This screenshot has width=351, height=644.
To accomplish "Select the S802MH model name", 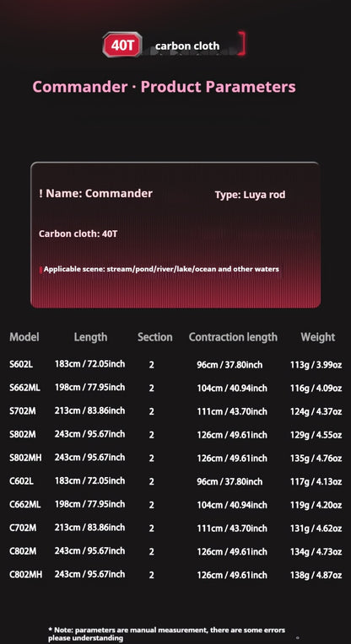I will click(x=25, y=458).
